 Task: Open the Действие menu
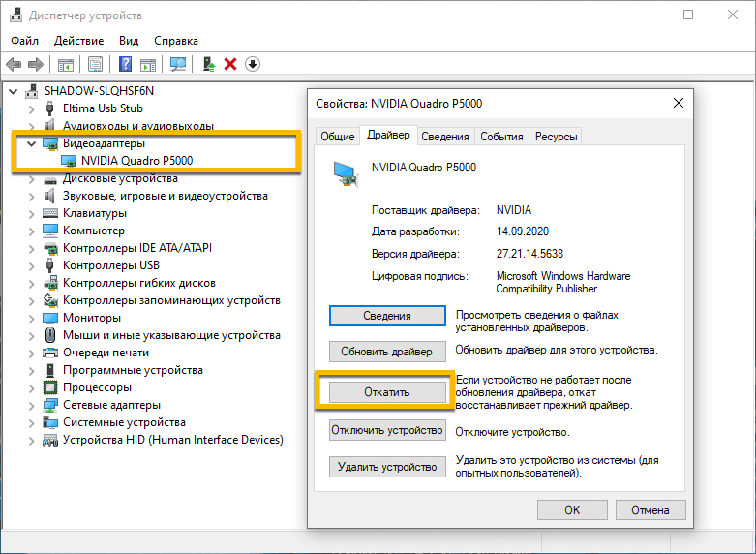click(x=79, y=41)
